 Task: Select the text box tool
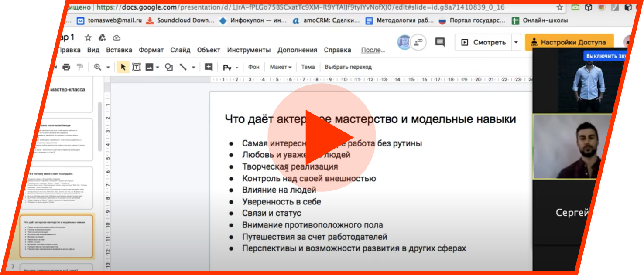(x=137, y=67)
